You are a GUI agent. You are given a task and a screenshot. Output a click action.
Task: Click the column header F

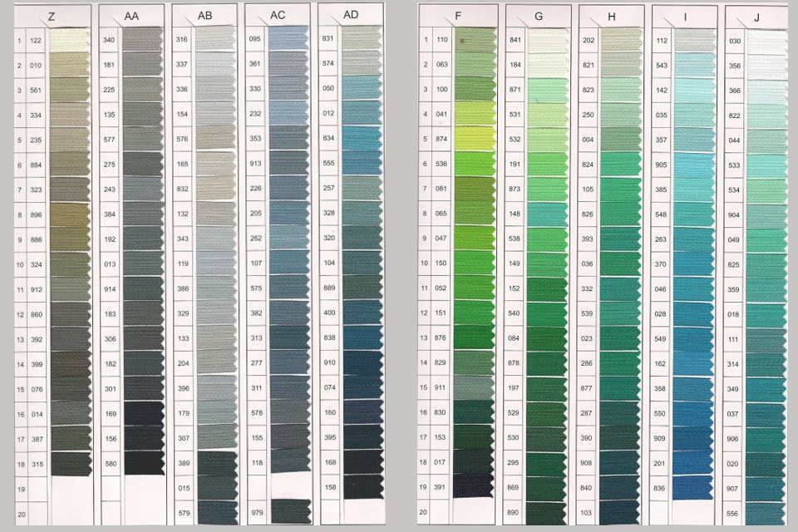tap(457, 17)
